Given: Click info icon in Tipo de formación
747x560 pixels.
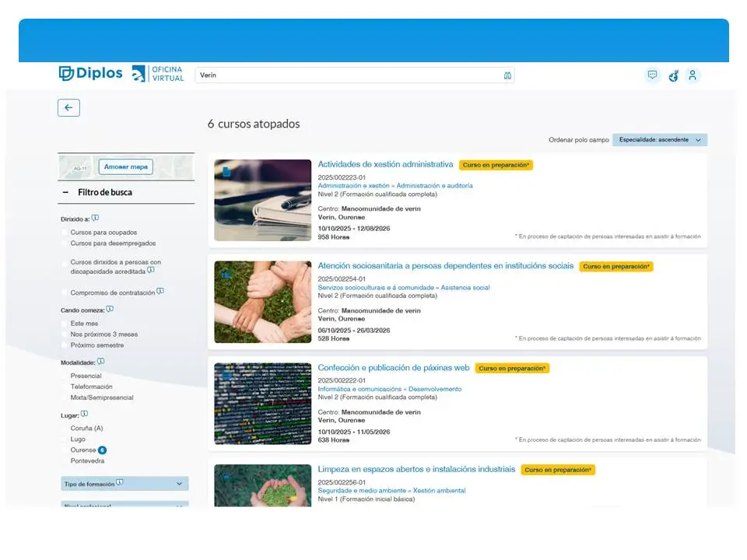Looking at the screenshot, I should tap(120, 482).
